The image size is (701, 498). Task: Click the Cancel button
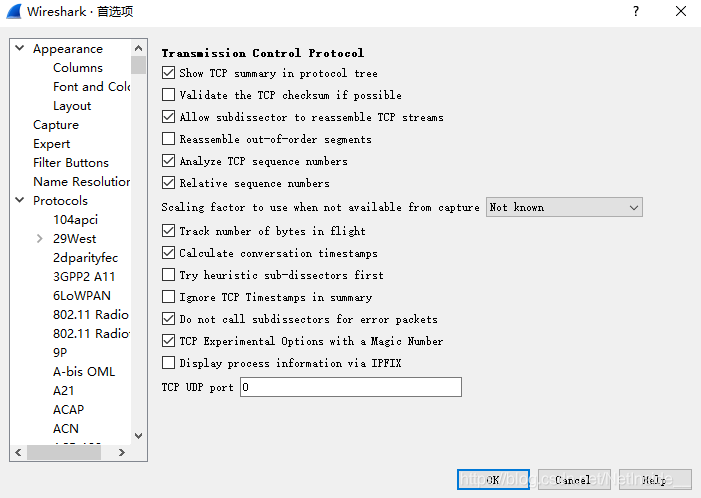point(574,480)
